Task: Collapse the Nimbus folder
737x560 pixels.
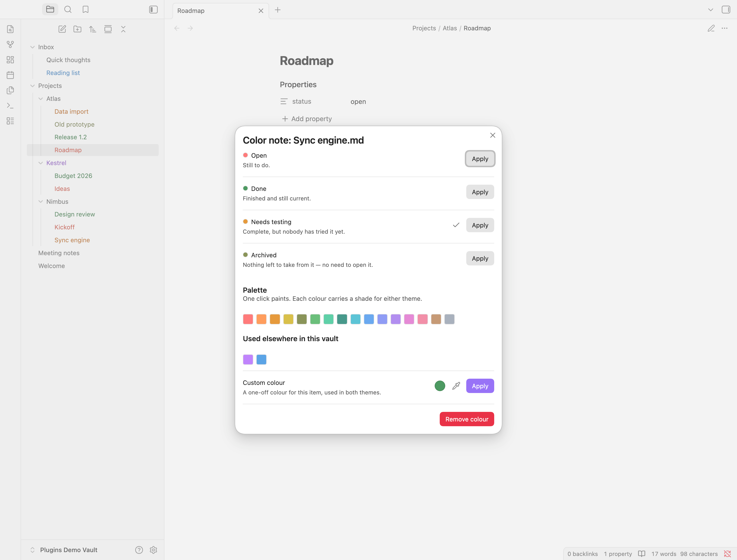Action: coord(41,201)
